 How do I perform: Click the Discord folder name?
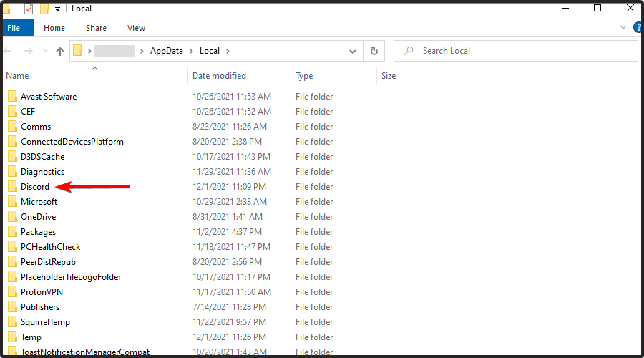point(35,187)
